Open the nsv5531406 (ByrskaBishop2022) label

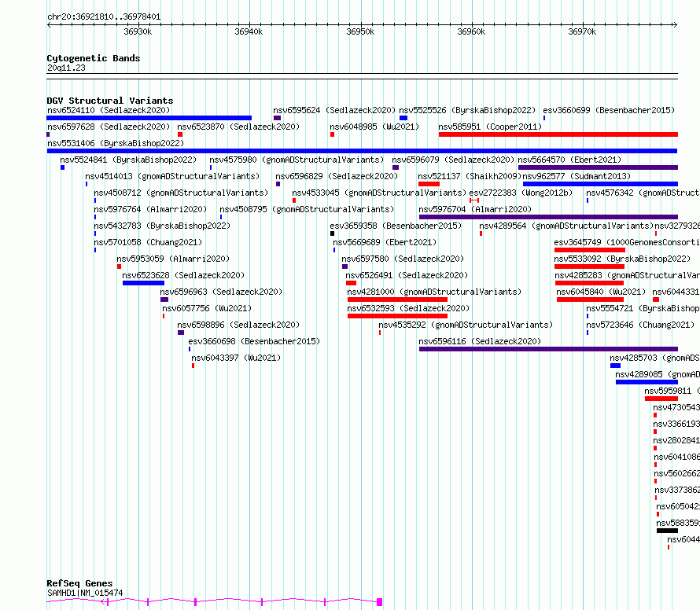pos(116,143)
